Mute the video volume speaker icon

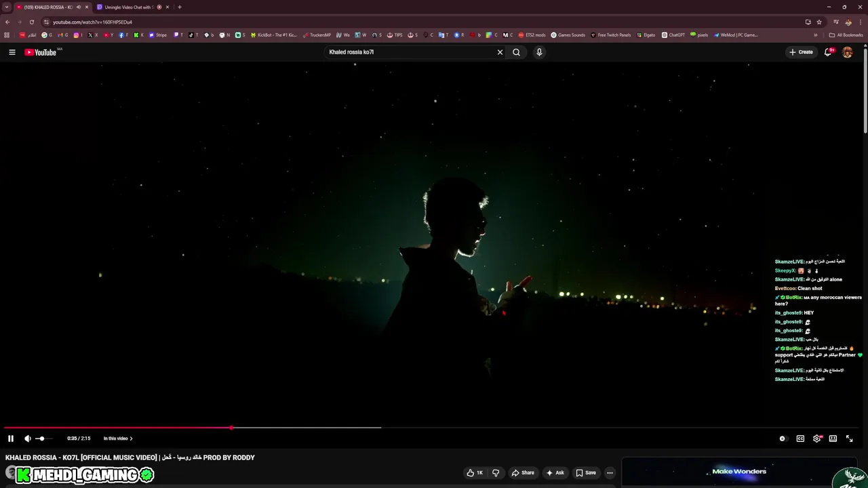pos(28,439)
